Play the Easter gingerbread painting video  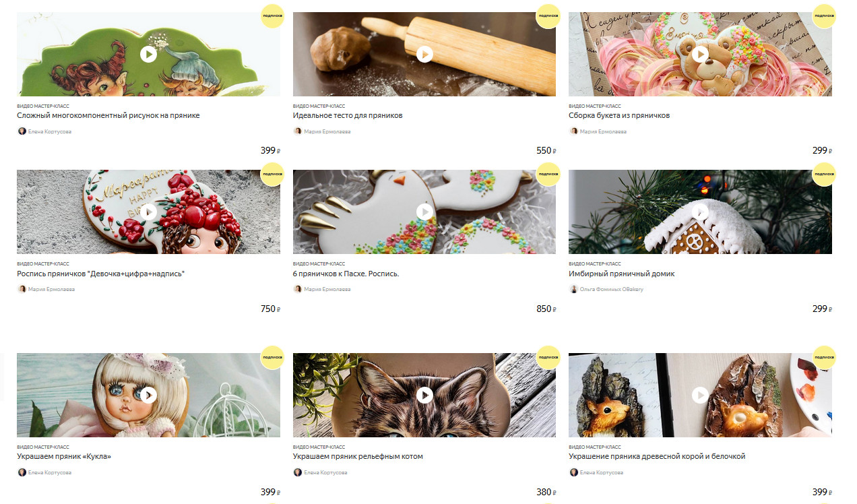click(424, 212)
